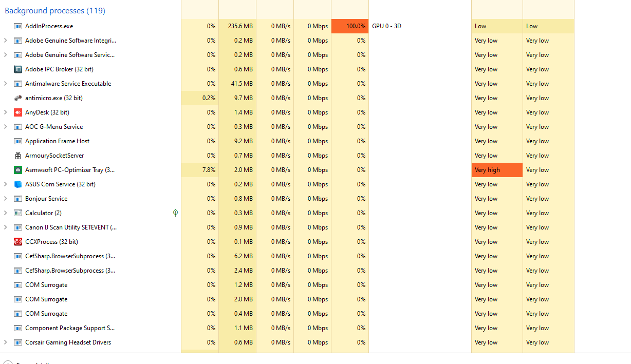Click the Calculator process icon
Viewport: 631px width, 364px height.
pos(18,213)
